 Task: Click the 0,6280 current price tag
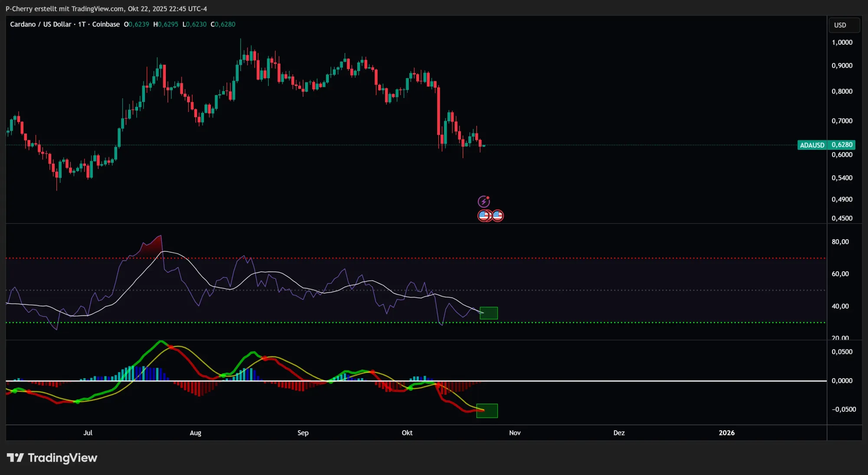click(842, 145)
